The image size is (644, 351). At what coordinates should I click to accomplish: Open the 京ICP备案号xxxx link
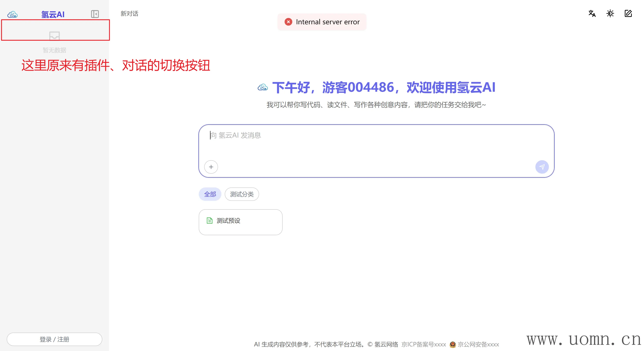[x=423, y=345]
